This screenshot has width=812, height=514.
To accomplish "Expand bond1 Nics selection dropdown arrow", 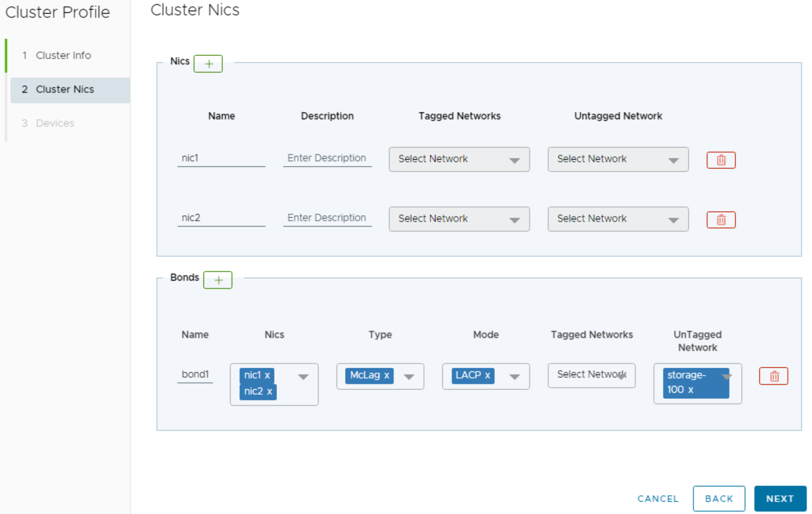I will 303,377.
